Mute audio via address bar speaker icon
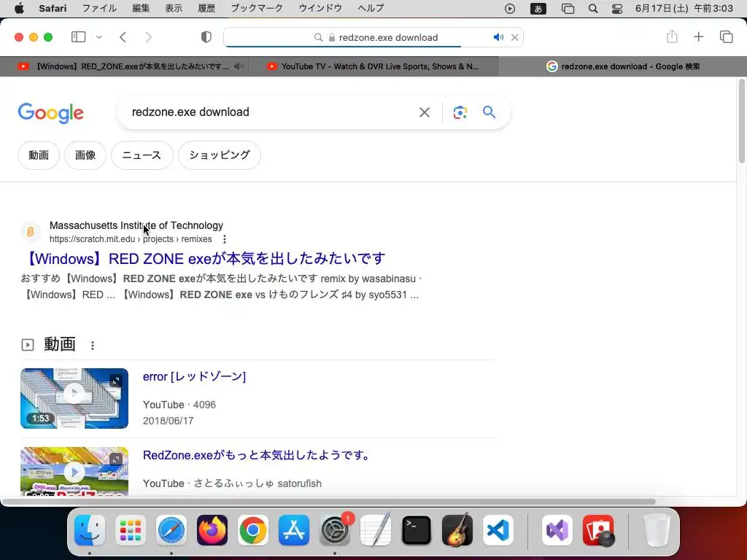The image size is (747, 560). pyautogui.click(x=498, y=37)
